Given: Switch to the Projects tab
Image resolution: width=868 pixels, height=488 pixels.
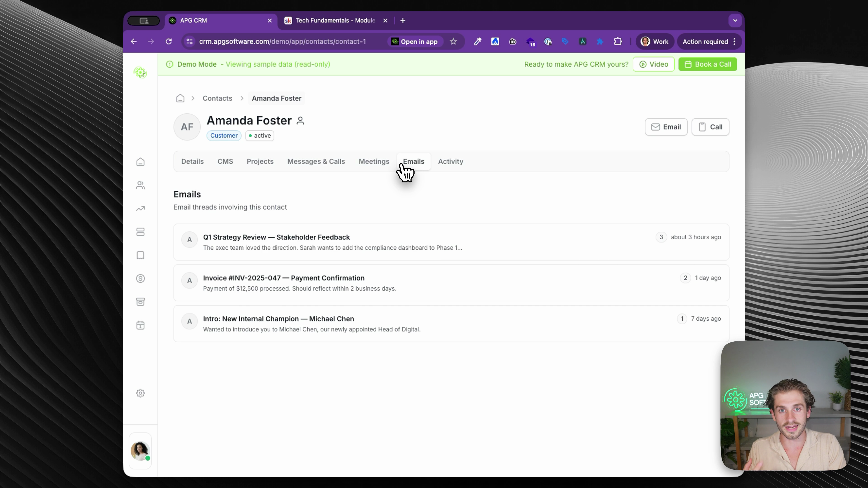Looking at the screenshot, I should click(260, 161).
